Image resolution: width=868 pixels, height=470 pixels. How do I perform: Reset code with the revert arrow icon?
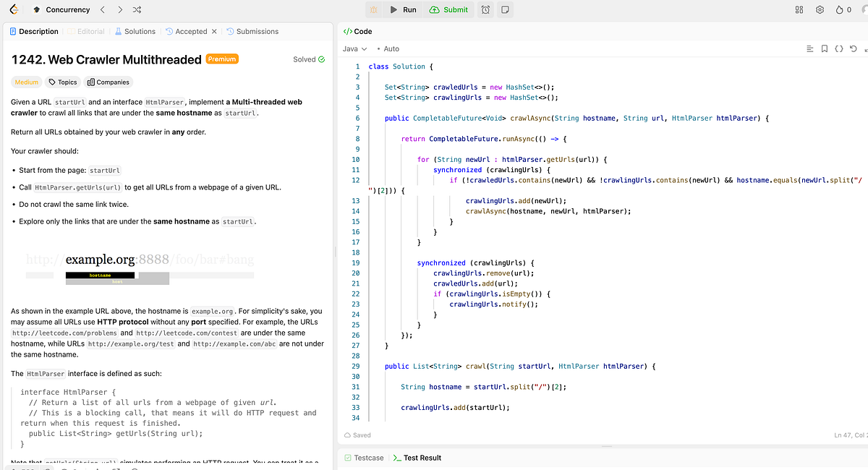coord(854,48)
